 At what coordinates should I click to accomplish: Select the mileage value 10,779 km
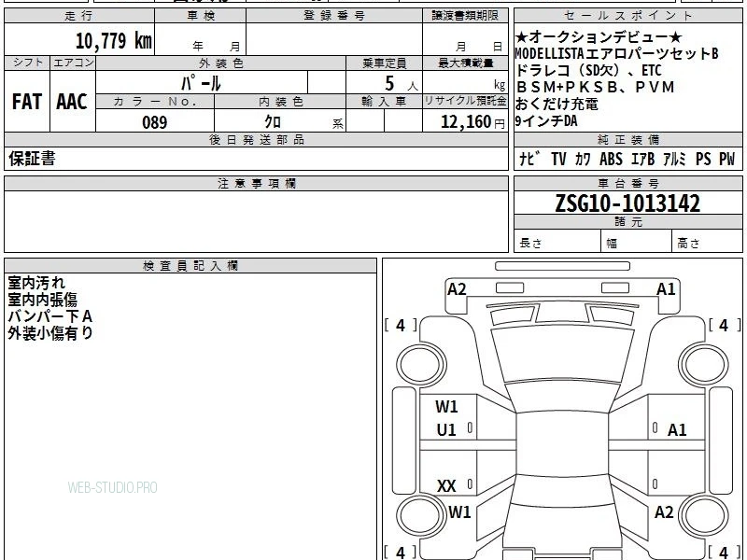point(113,40)
